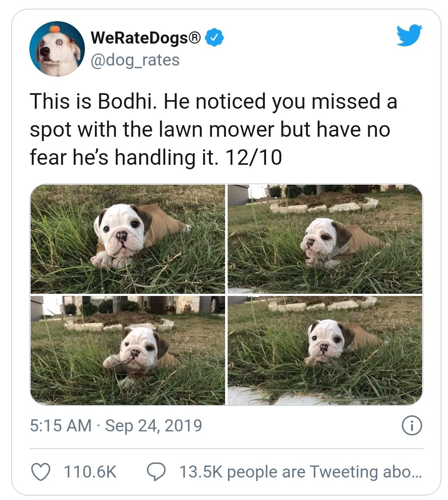This screenshot has width=448, height=500.
Task: Click the 110.6K likes count
Action: click(x=90, y=472)
